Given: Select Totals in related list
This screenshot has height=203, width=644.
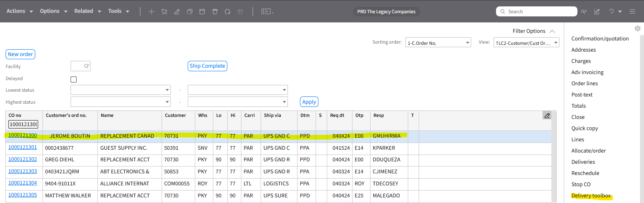Looking at the screenshot, I should coord(579,106).
